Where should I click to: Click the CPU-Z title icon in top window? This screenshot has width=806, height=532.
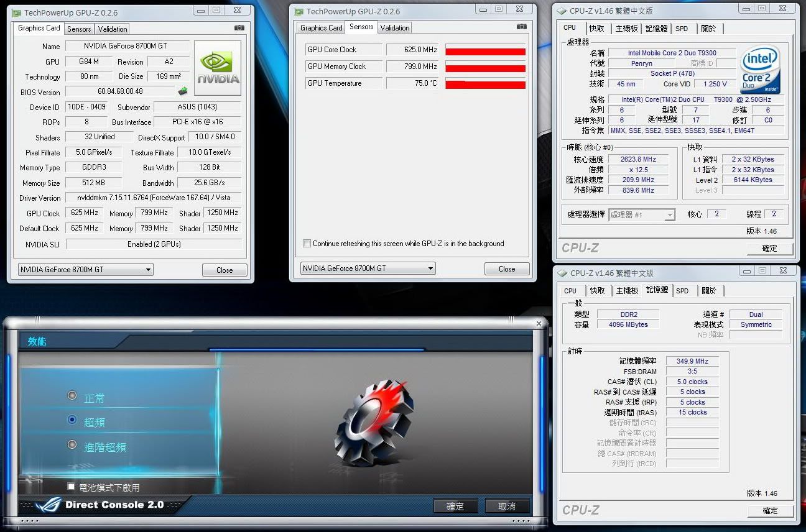coord(562,11)
